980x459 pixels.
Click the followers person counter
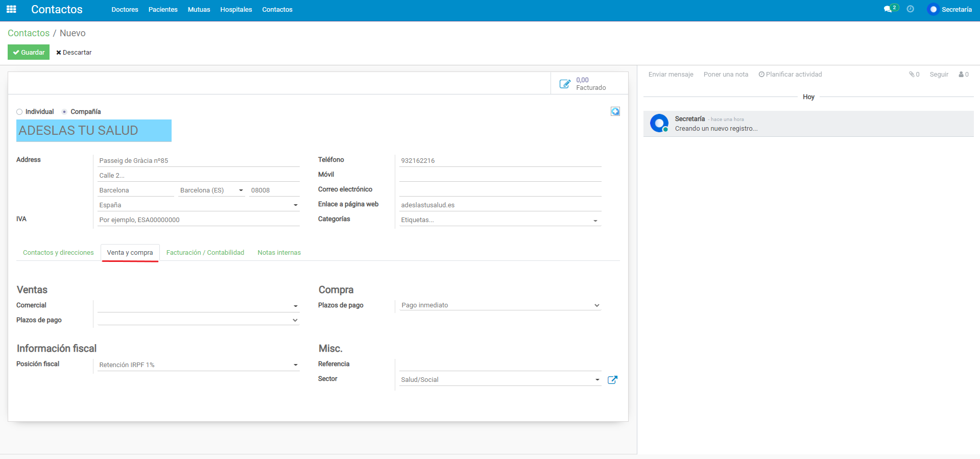coord(964,75)
